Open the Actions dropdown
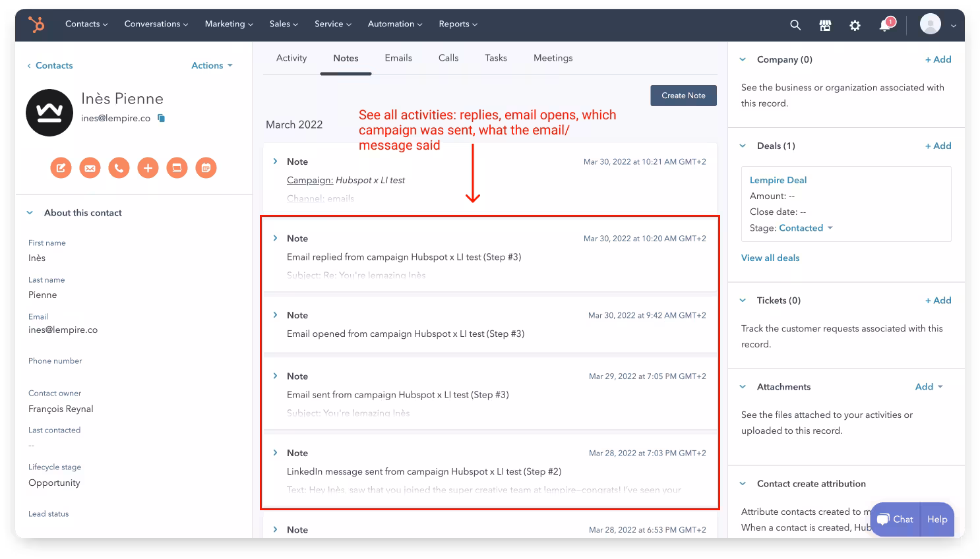This screenshot has height=559, width=980. 212,65
